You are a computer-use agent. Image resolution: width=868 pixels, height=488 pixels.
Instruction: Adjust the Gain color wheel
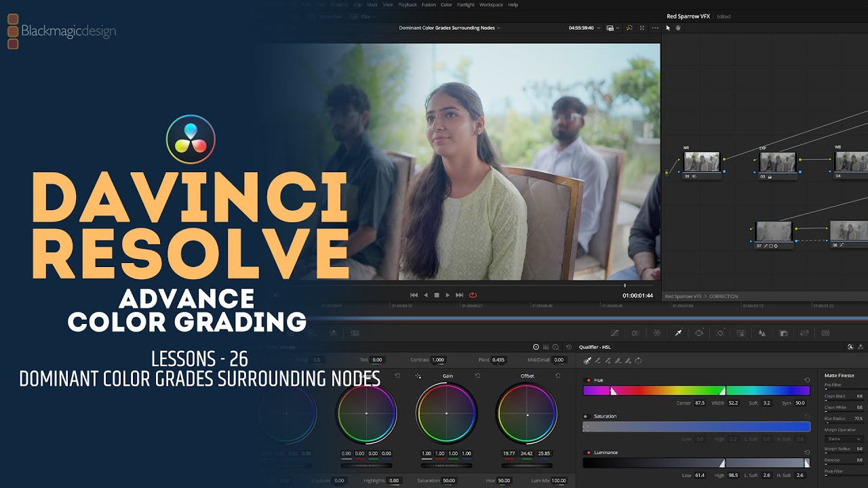click(x=446, y=413)
